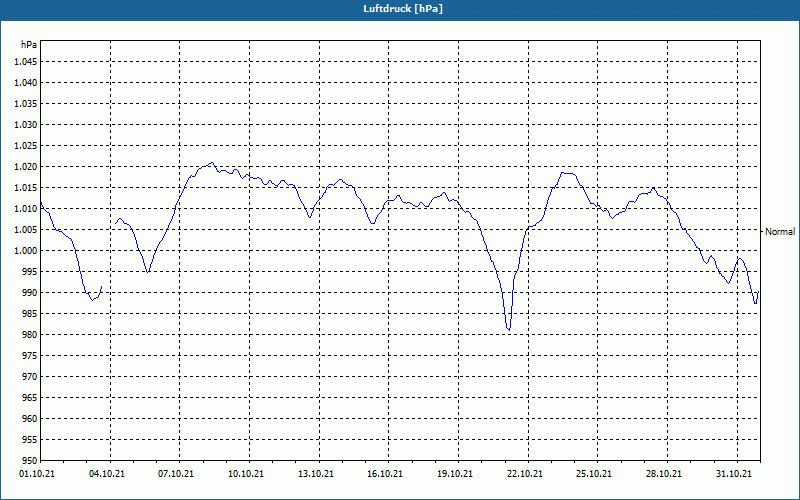Click the 'hPa' unit label
Viewport: 800px width, 500px height.
pyautogui.click(x=29, y=45)
